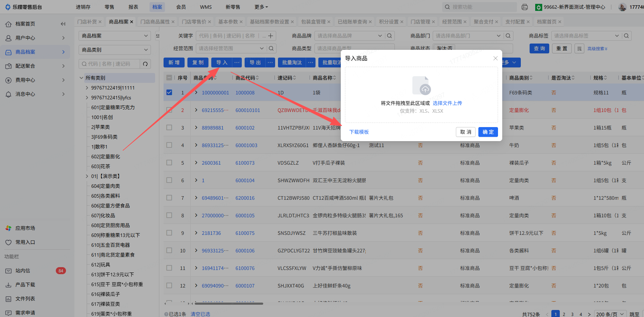Check the row 7 checkbox for 6200016

pyautogui.click(x=169, y=198)
